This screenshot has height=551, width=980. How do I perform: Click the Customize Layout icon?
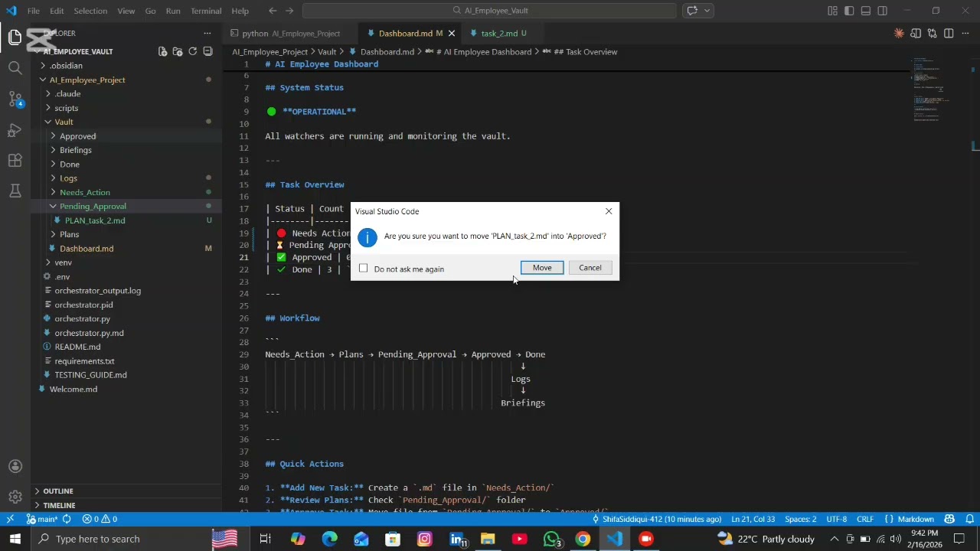[832, 11]
